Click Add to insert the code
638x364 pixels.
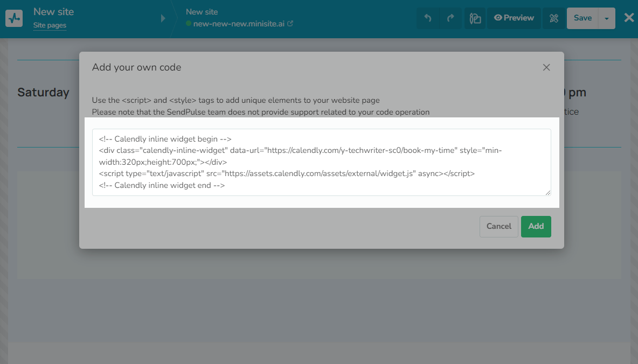536,226
